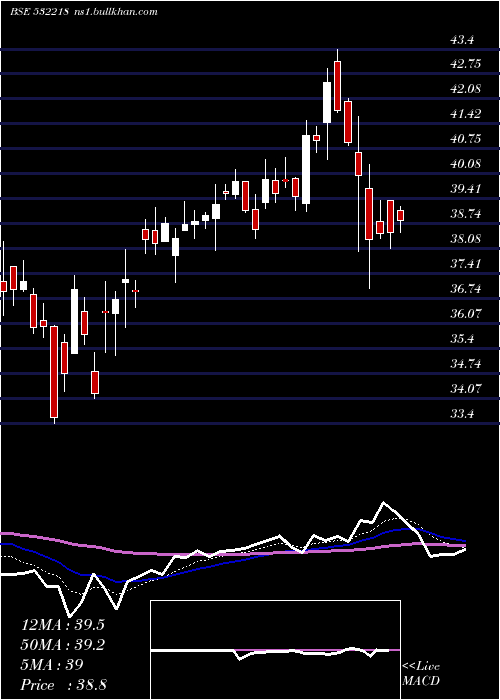Click the 33.4 price axis label

[x=462, y=414]
